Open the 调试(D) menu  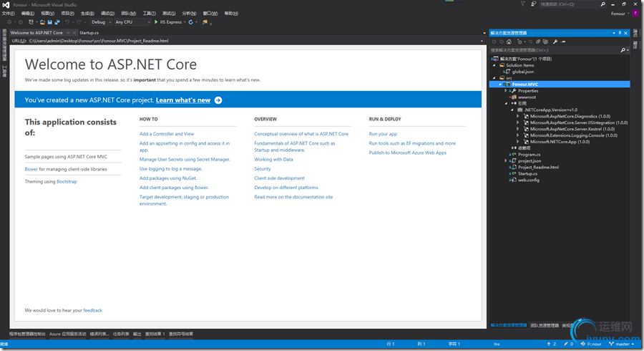point(108,13)
